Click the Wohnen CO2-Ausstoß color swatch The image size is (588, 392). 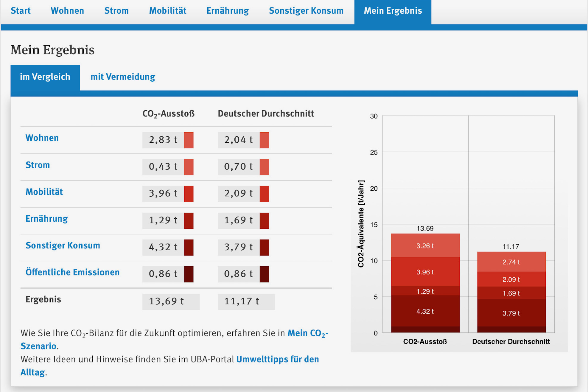pyautogui.click(x=189, y=140)
